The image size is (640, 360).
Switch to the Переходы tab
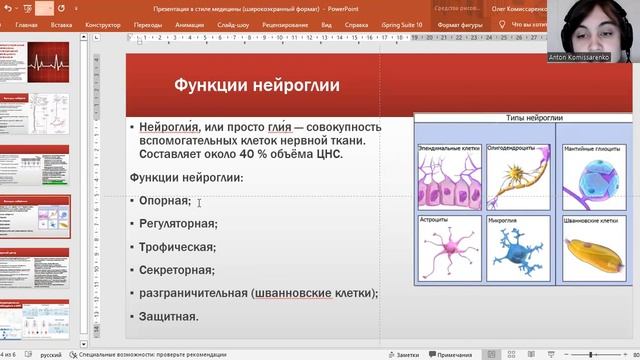[148, 25]
